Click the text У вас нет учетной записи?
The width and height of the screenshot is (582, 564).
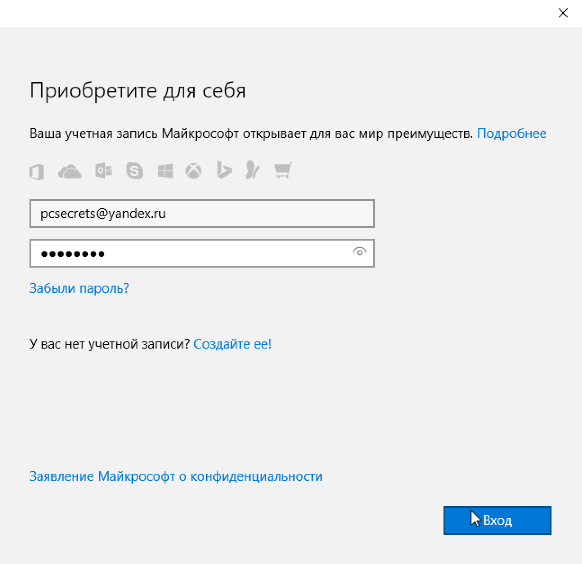coord(109,344)
